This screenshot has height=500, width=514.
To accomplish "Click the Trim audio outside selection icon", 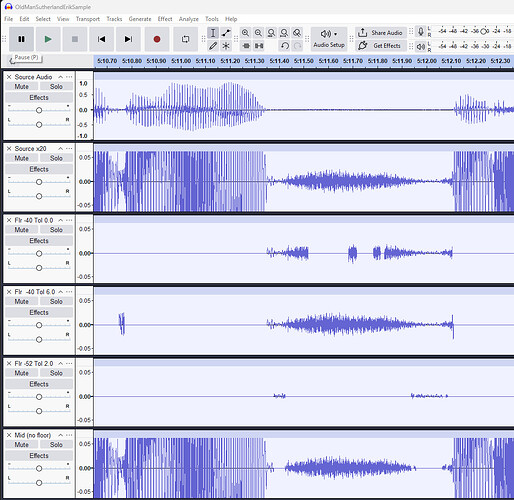I will pos(246,46).
